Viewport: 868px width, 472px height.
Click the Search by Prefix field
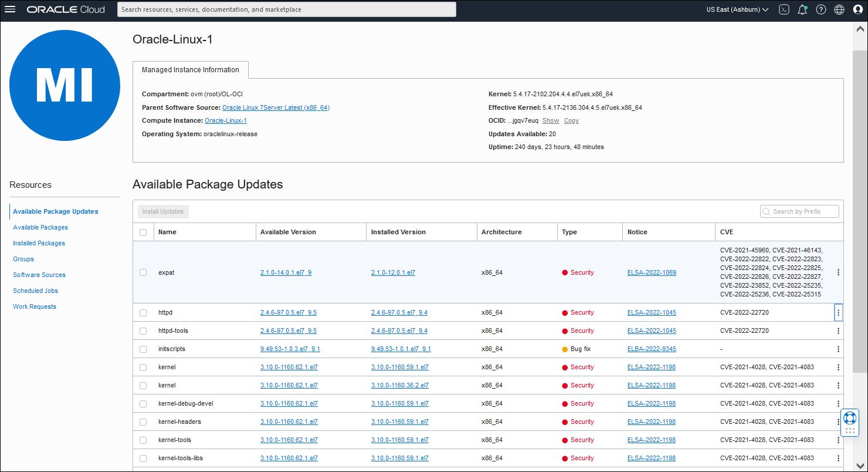tap(799, 211)
